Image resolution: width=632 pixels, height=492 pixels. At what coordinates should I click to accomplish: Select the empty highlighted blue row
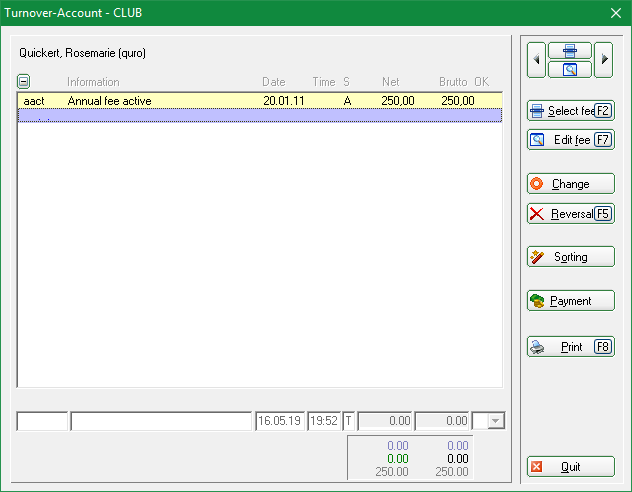(x=260, y=115)
